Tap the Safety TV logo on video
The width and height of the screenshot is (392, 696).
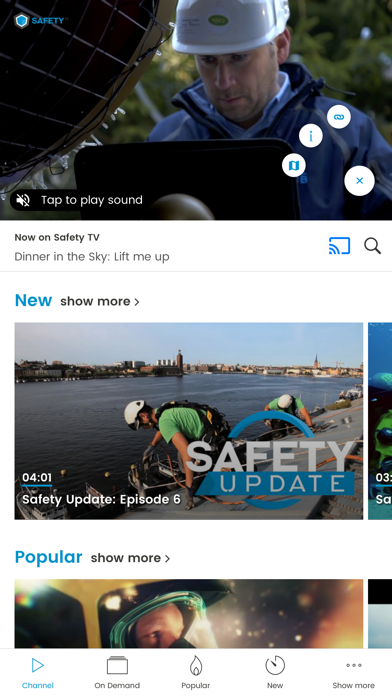coord(41,20)
